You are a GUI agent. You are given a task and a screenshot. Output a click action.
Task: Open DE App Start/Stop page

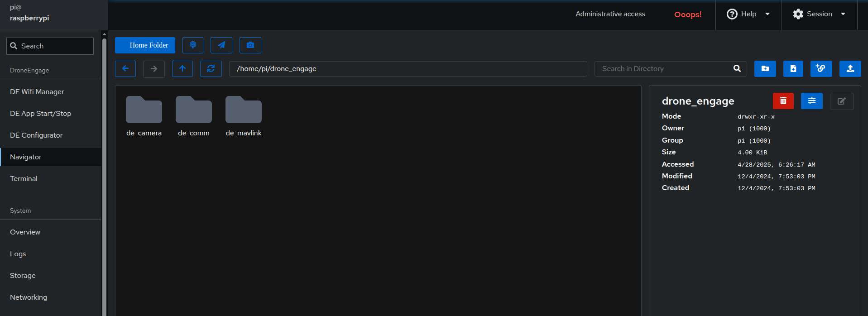point(51,114)
